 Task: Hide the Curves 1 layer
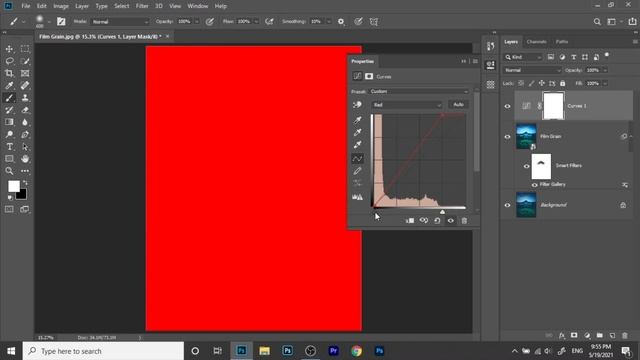click(x=507, y=106)
